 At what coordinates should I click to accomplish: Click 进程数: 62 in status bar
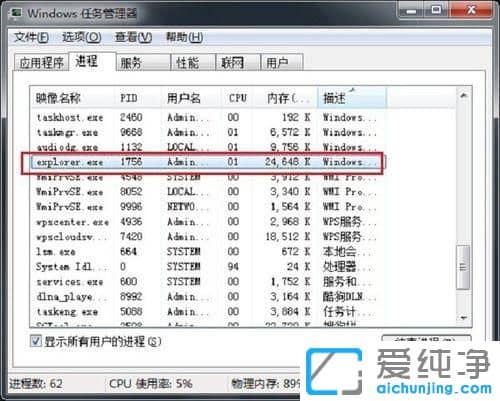point(36,384)
